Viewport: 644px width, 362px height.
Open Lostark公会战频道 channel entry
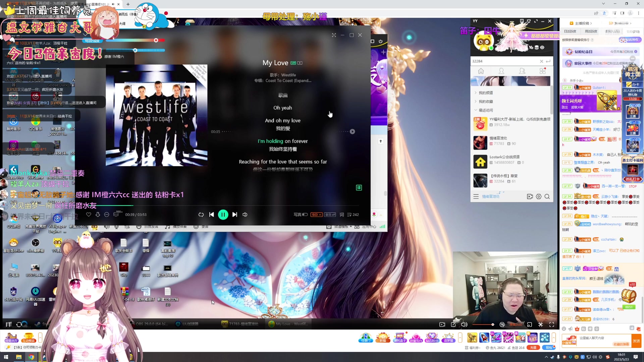(x=512, y=162)
